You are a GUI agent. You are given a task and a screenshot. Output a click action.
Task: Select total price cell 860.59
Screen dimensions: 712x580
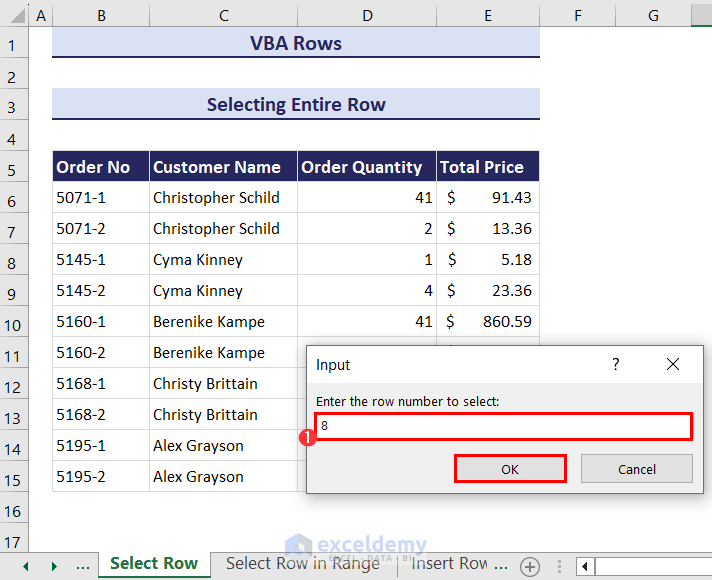(488, 322)
